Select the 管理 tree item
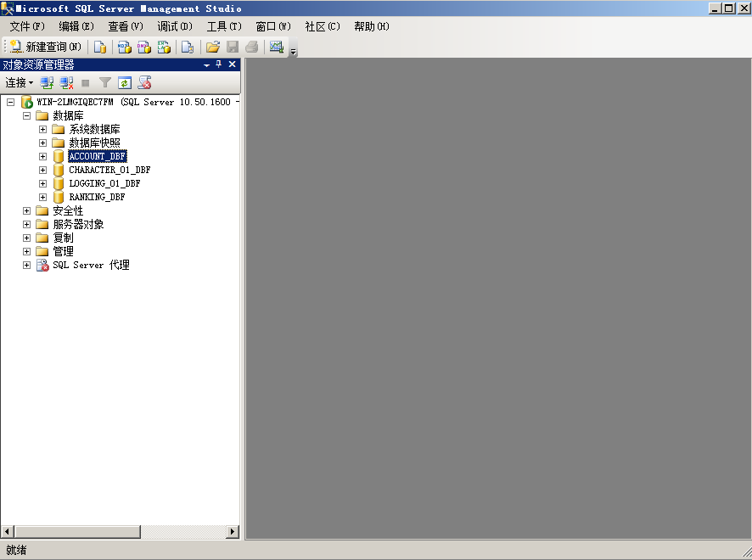 click(x=63, y=252)
